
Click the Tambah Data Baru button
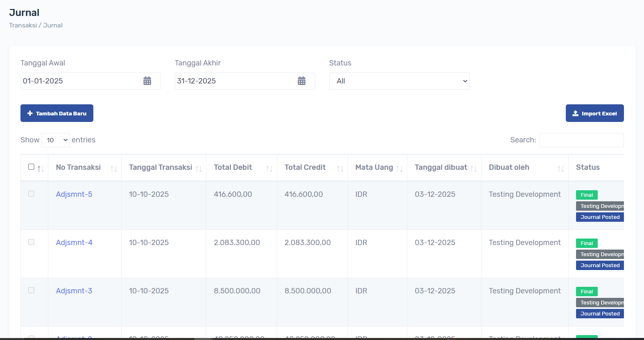(57, 113)
